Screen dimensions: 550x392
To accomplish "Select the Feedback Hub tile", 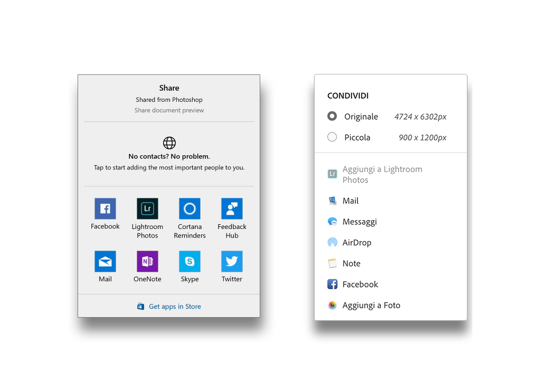I will coord(232,208).
